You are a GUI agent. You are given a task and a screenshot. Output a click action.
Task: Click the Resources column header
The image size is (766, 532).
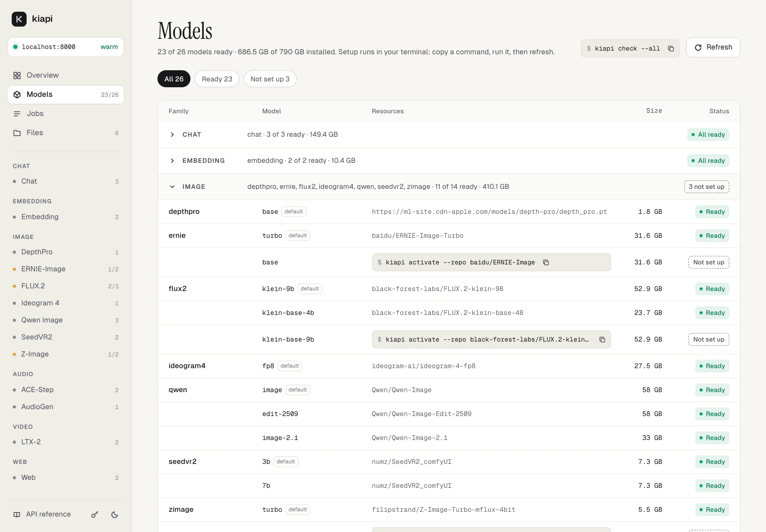(x=388, y=111)
